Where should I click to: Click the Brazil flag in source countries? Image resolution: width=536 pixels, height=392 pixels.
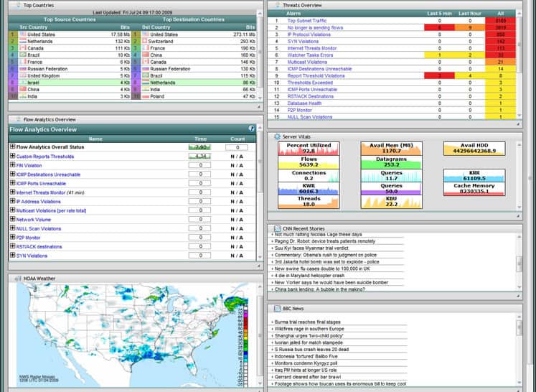(x=23, y=55)
